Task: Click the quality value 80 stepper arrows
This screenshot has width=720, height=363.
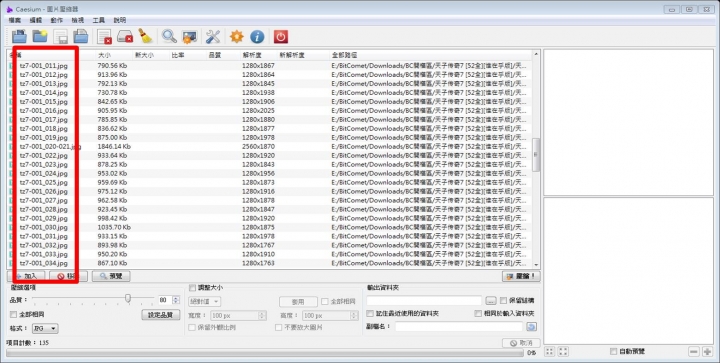Action: tap(176, 300)
